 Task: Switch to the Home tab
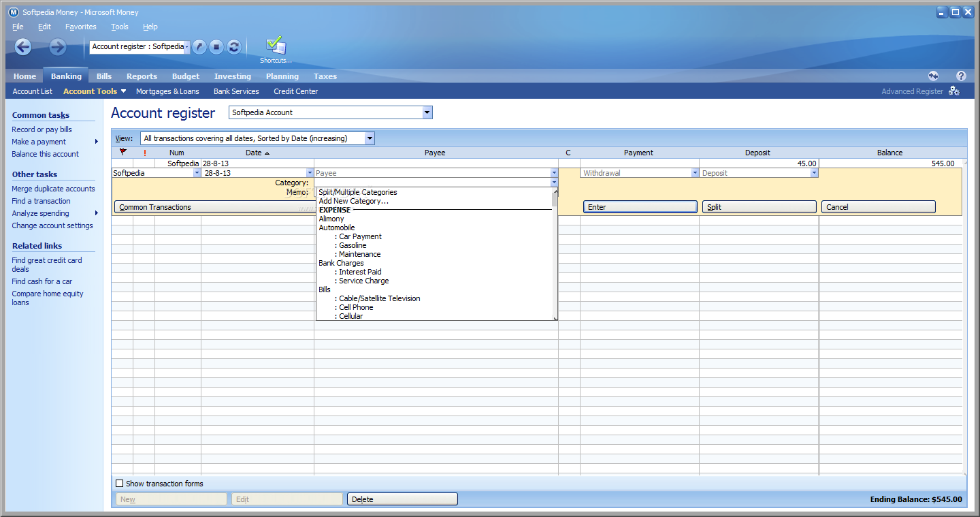pos(25,76)
